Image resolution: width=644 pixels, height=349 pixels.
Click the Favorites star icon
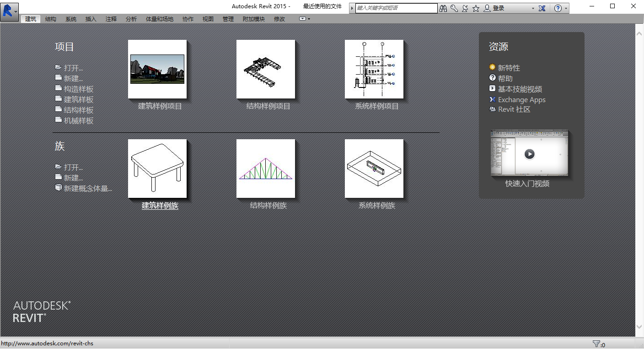(x=476, y=8)
